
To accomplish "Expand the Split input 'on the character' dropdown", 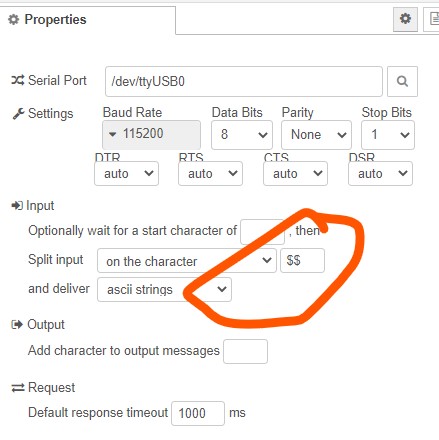I will 187,260.
